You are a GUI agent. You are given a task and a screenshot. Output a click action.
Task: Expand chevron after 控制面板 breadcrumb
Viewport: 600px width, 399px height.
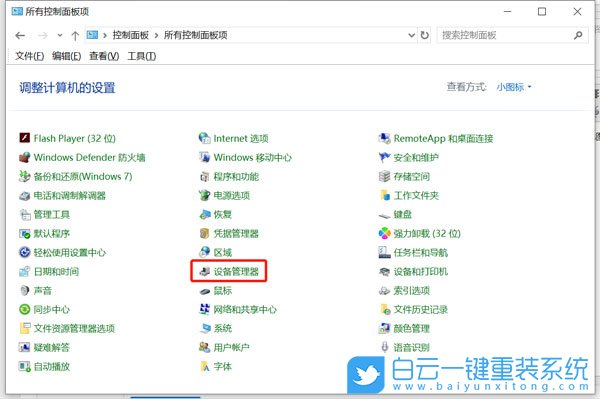[x=156, y=36]
